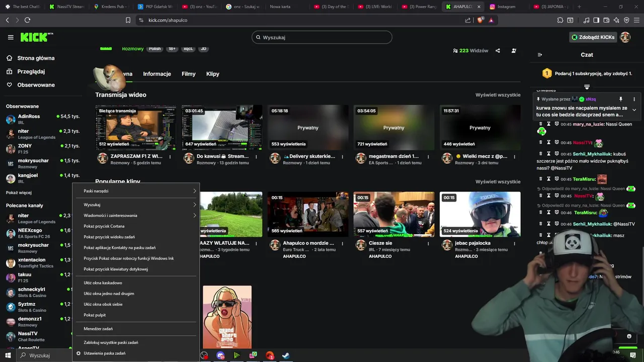Click the taskbar Wyszukaj search box
This screenshot has width=644, height=362.
pos(44,355)
